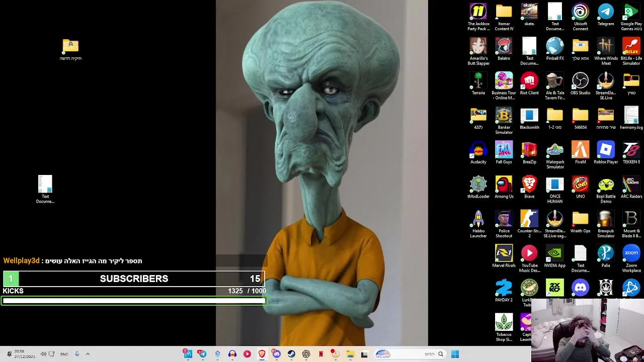Image resolution: width=644 pixels, height=362 pixels.
Task: Switch the ENG input language indicator
Action: pos(64,354)
